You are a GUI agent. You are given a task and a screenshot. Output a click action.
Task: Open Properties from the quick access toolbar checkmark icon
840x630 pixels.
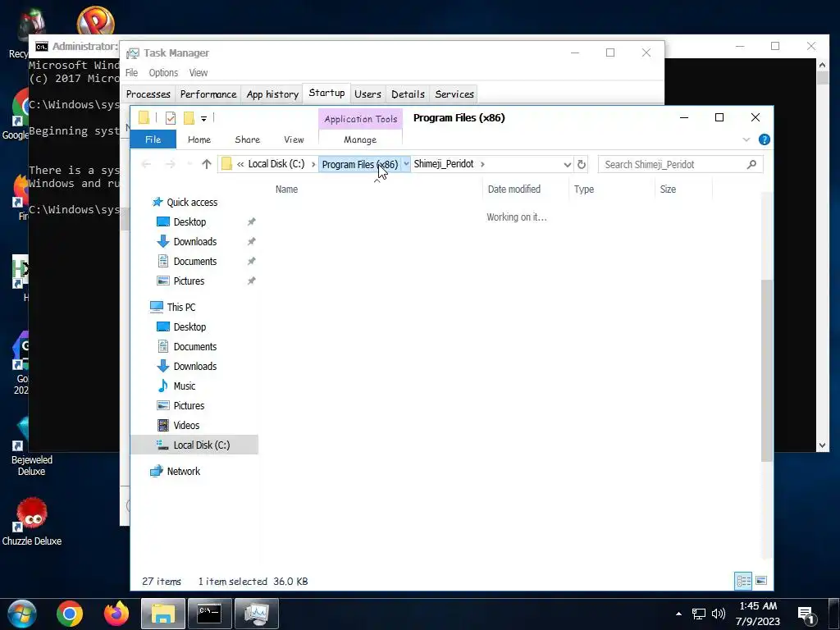(171, 118)
